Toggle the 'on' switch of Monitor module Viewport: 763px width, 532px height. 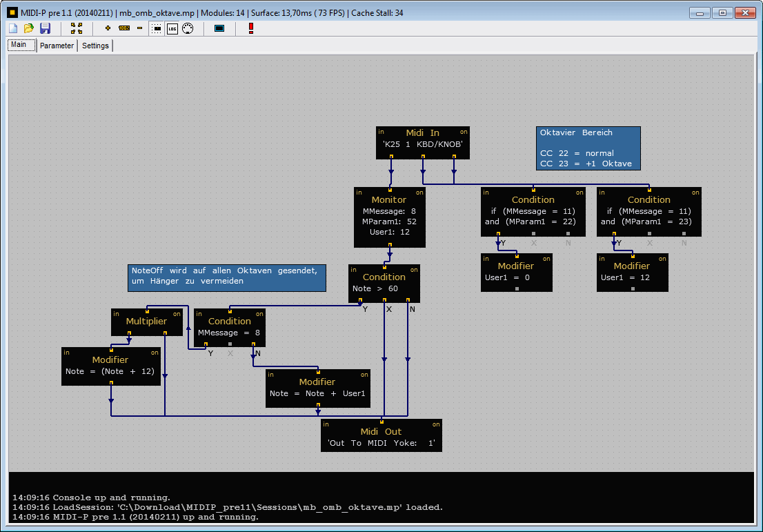coord(419,193)
